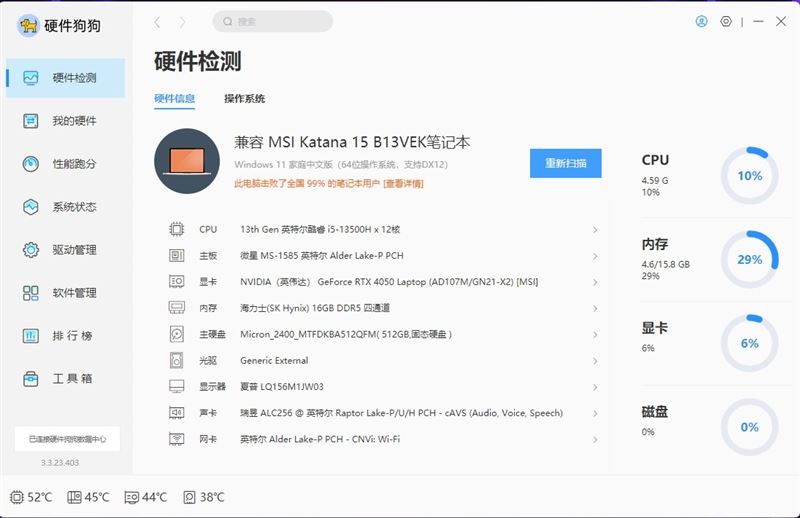Open 软件管理 in the sidebar

(x=65, y=292)
